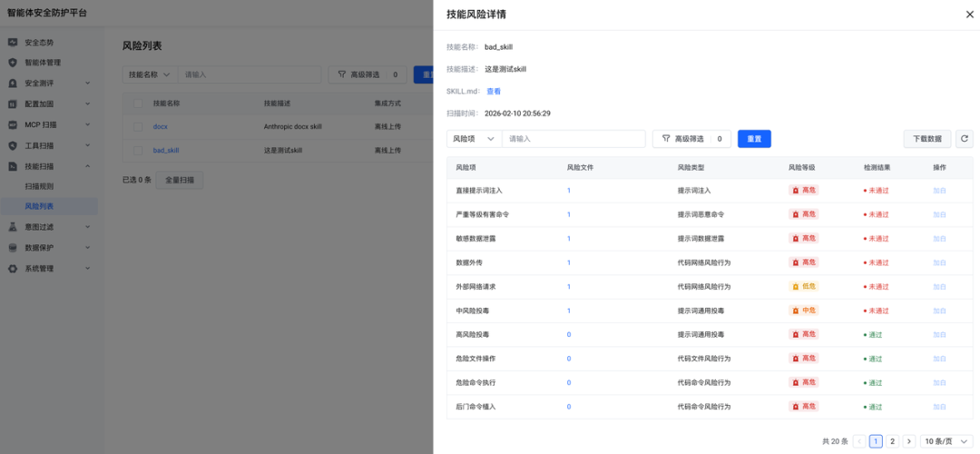Check the bad_skill row checkbox
980x454 pixels.
(x=138, y=150)
